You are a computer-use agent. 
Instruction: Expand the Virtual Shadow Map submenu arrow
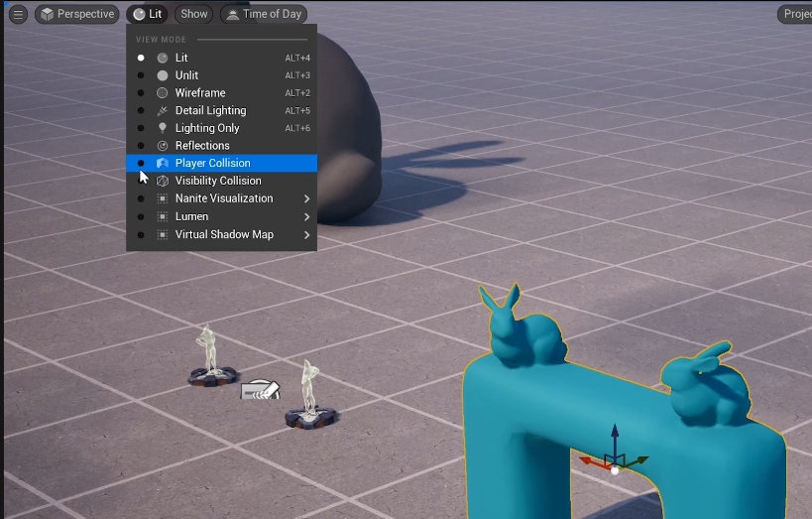(306, 235)
